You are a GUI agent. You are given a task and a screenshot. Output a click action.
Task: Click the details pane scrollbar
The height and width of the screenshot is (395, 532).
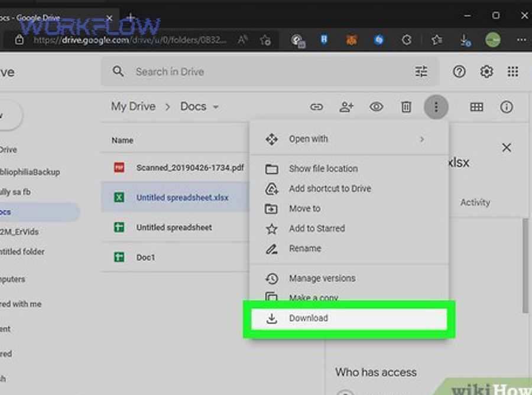coord(525,266)
